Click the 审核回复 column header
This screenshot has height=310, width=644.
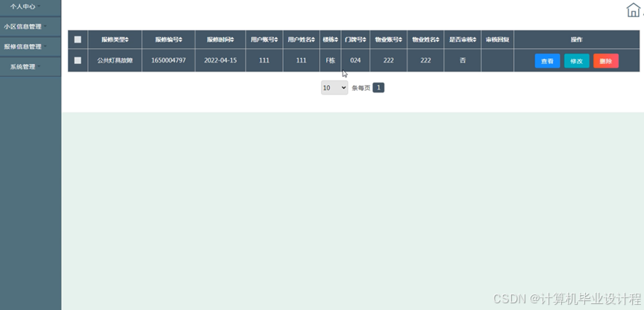498,39
